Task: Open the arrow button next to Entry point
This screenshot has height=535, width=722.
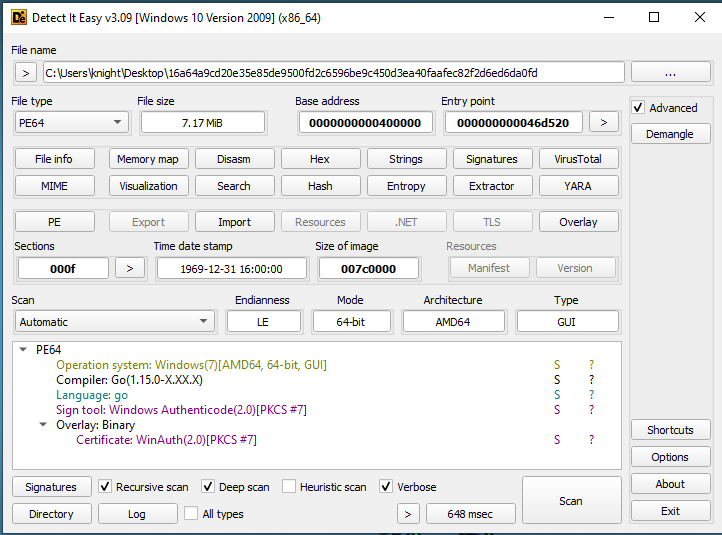Action: click(604, 122)
